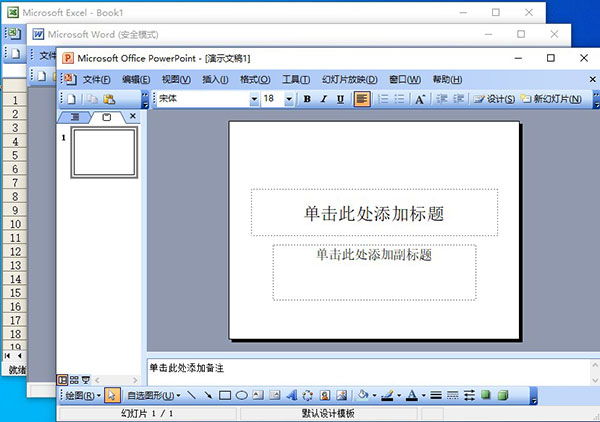Image resolution: width=600 pixels, height=422 pixels.
Task: Open the 绘图(R) drawing dropdown
Action: 82,395
